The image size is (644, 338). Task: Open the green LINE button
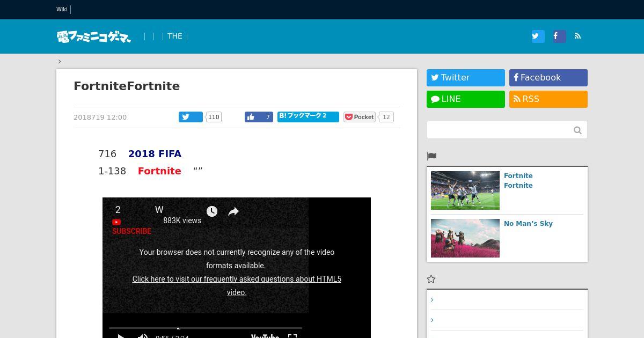pyautogui.click(x=466, y=99)
